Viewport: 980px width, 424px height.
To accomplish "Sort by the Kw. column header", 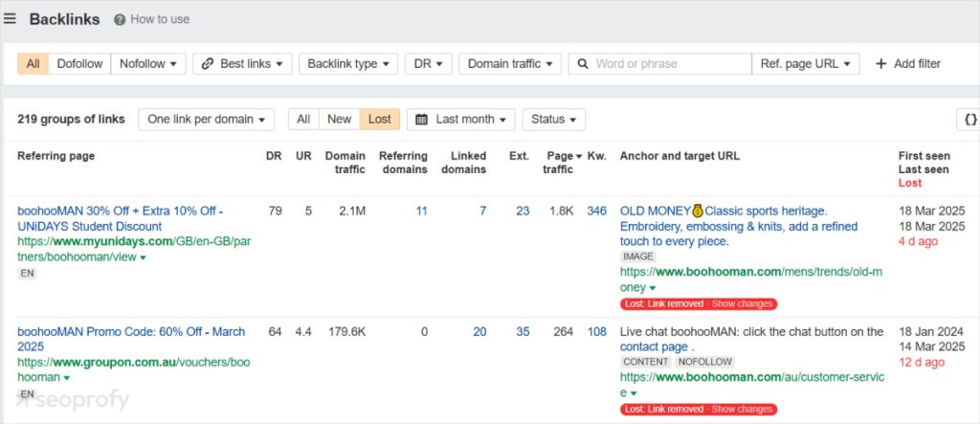I will 597,156.
